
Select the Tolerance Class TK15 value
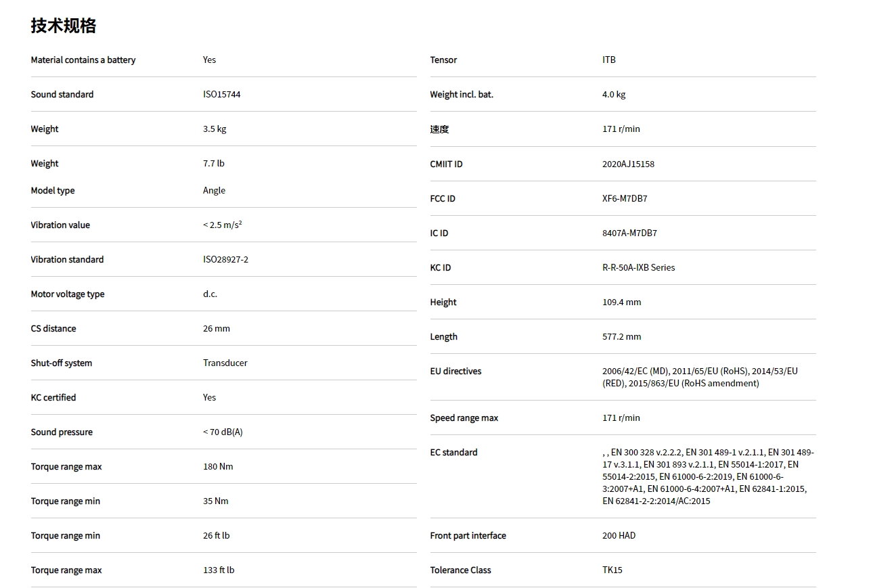tap(612, 570)
